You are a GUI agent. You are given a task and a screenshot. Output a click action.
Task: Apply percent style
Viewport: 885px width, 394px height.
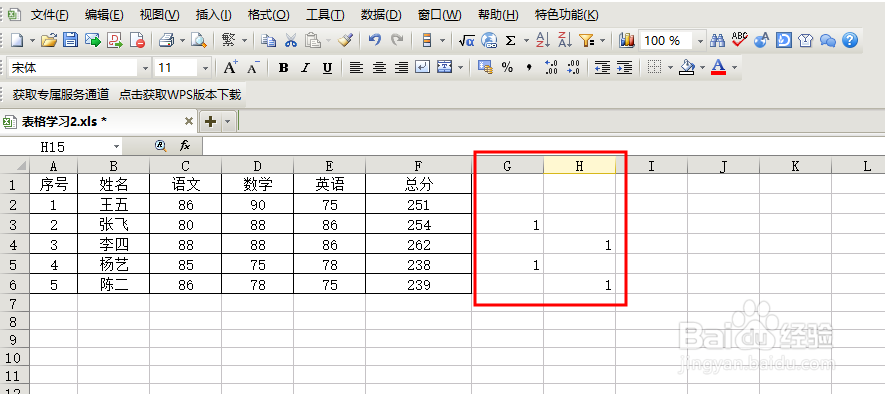[x=507, y=68]
